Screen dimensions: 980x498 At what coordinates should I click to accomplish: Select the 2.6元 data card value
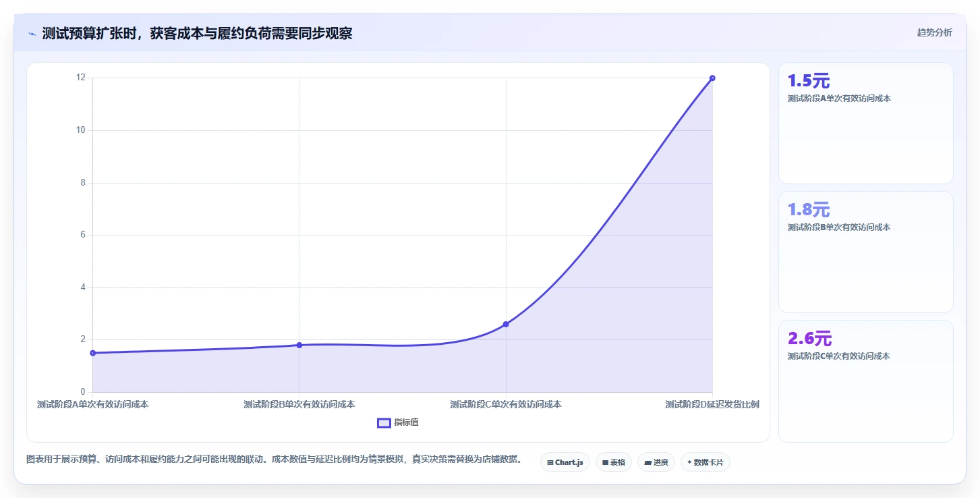coord(810,339)
